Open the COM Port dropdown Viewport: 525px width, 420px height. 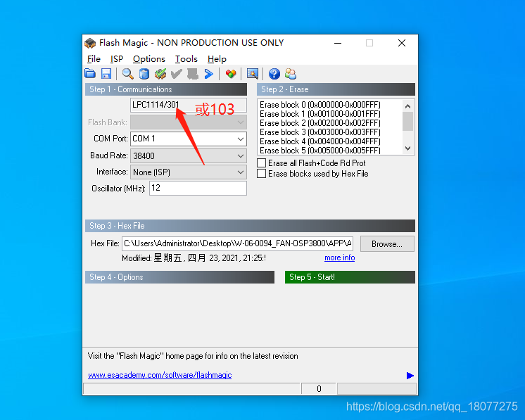pos(241,139)
